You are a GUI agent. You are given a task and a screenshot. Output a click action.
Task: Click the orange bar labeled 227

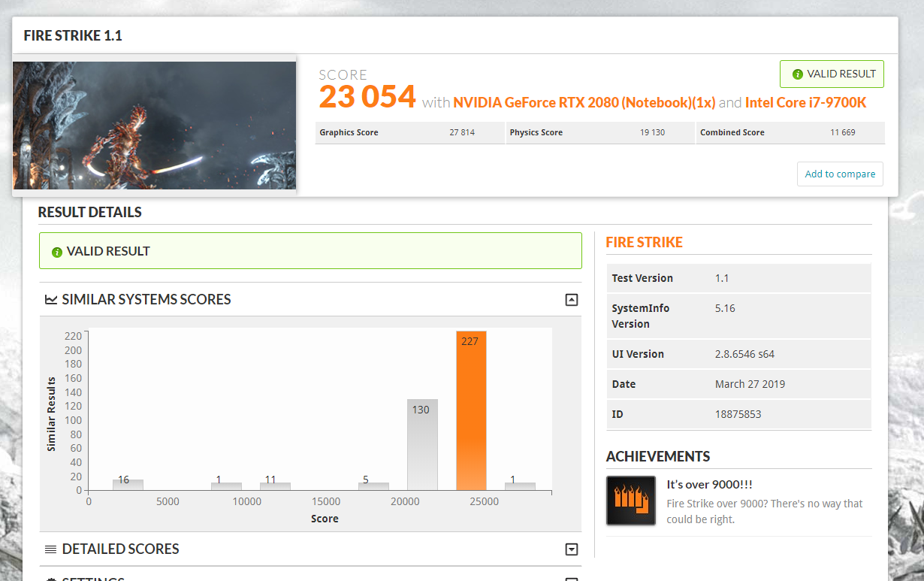pyautogui.click(x=471, y=411)
